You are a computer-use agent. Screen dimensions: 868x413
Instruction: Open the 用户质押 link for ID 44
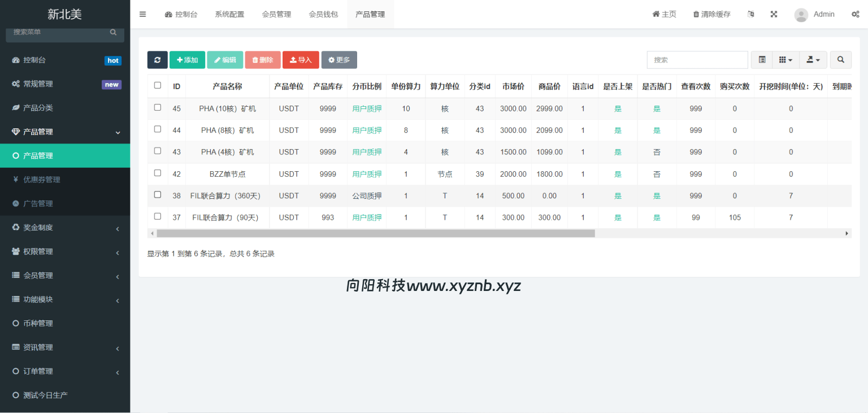click(366, 130)
